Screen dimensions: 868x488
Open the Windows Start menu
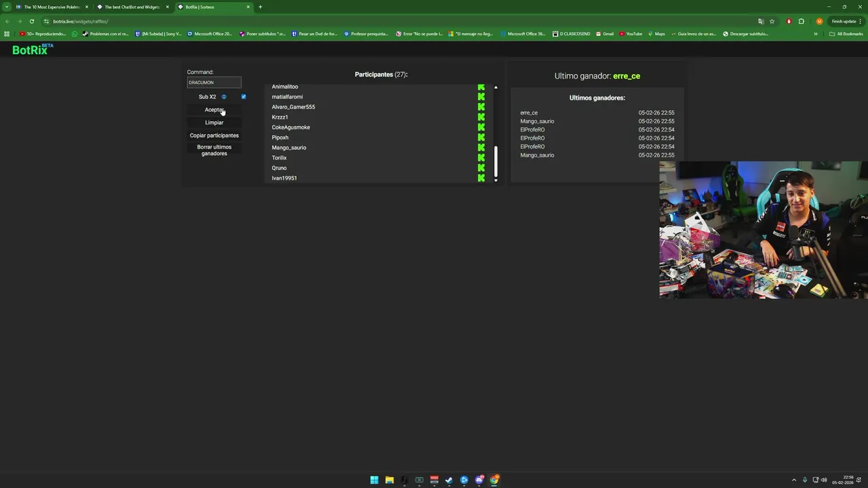click(374, 480)
